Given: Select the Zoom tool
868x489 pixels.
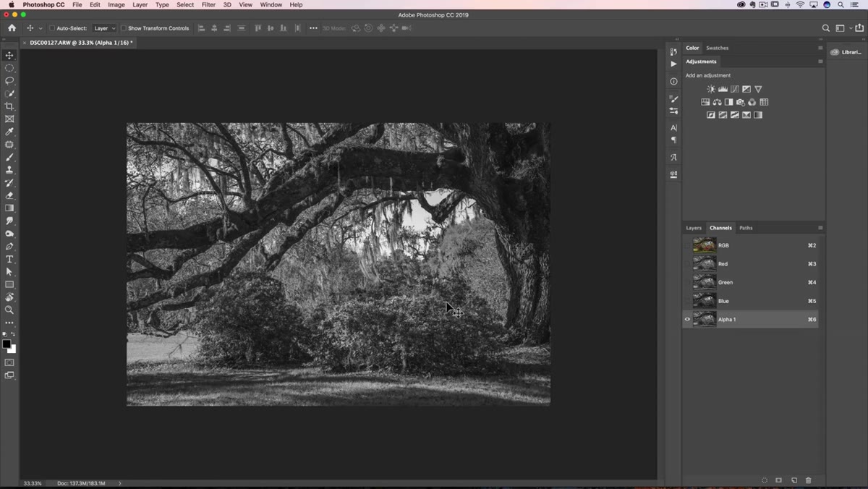Looking at the screenshot, I should coord(9,310).
